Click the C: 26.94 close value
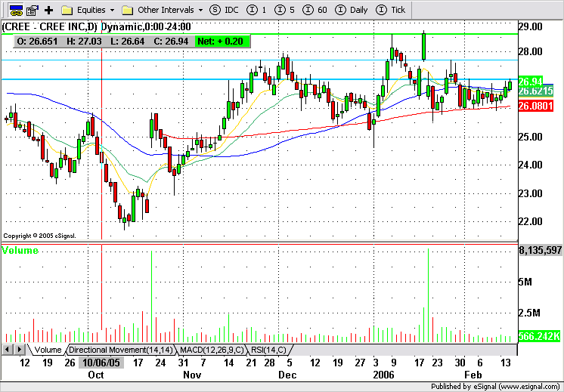The height and width of the screenshot is (392, 564). point(171,42)
